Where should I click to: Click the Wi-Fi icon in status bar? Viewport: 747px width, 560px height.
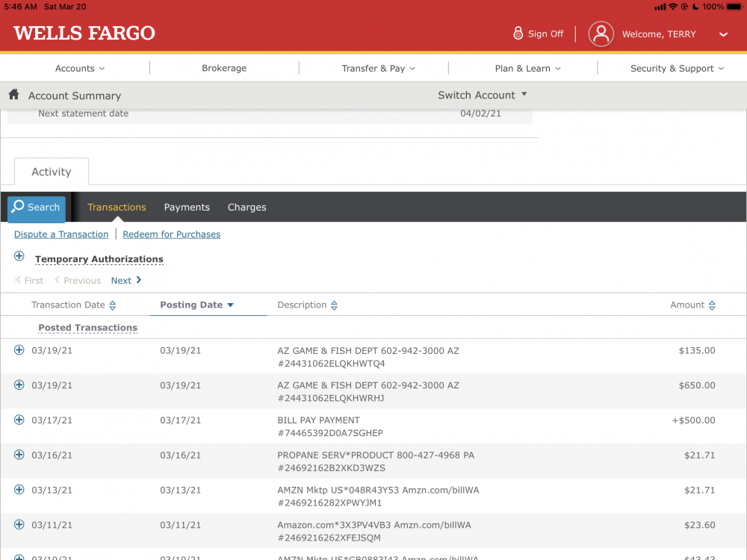[673, 7]
